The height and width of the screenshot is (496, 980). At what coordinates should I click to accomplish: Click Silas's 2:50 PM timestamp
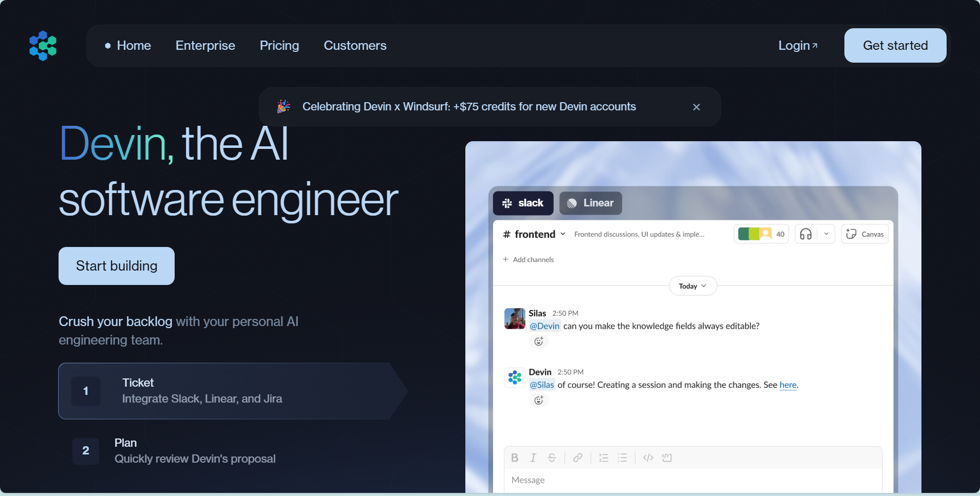point(565,313)
